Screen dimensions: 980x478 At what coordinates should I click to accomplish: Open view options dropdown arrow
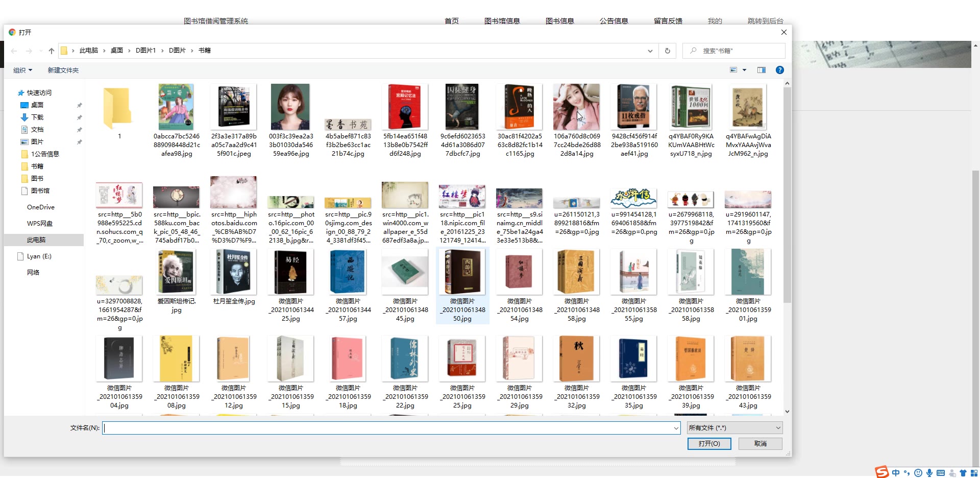[744, 70]
